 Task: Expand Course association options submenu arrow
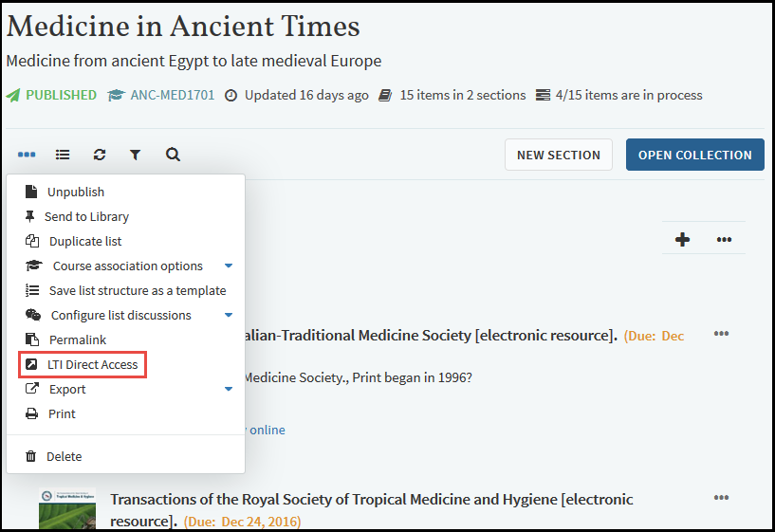(229, 266)
